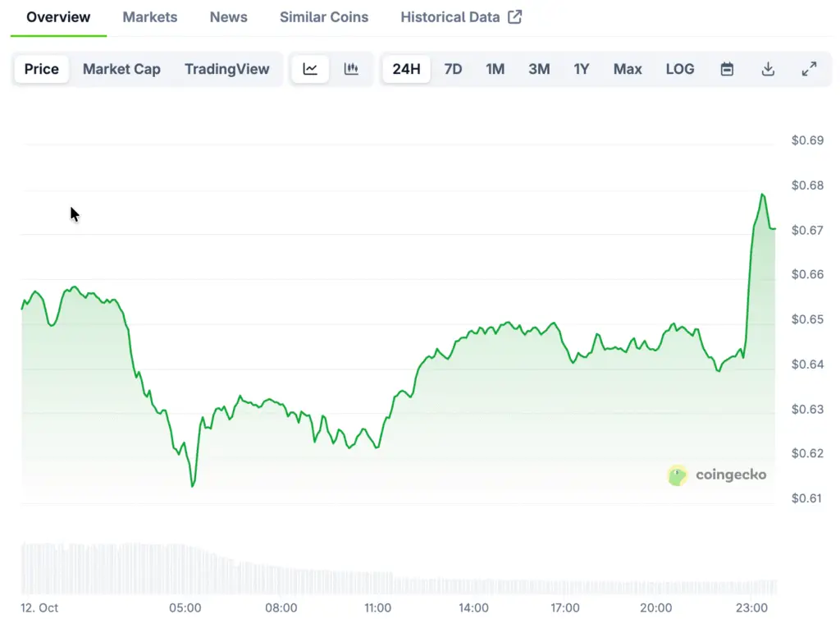Enable LOG scale on chart
The image size is (840, 619).
click(679, 69)
